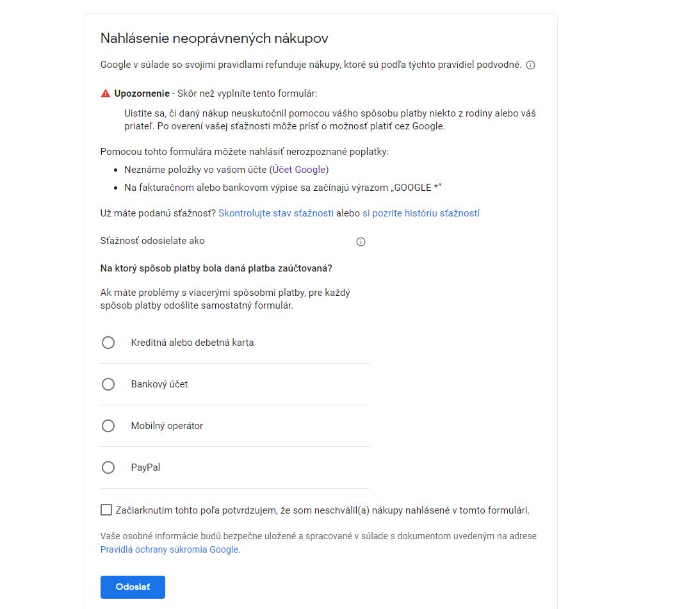
Task: Select the 'Kreditná alebo debetná karta' radio button
Action: point(108,343)
